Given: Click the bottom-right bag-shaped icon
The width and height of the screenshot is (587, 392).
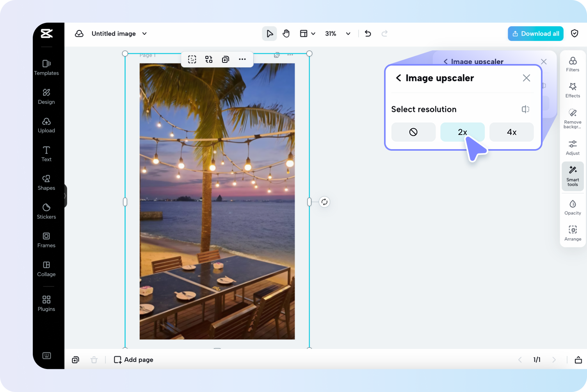Looking at the screenshot, I should pos(578,360).
